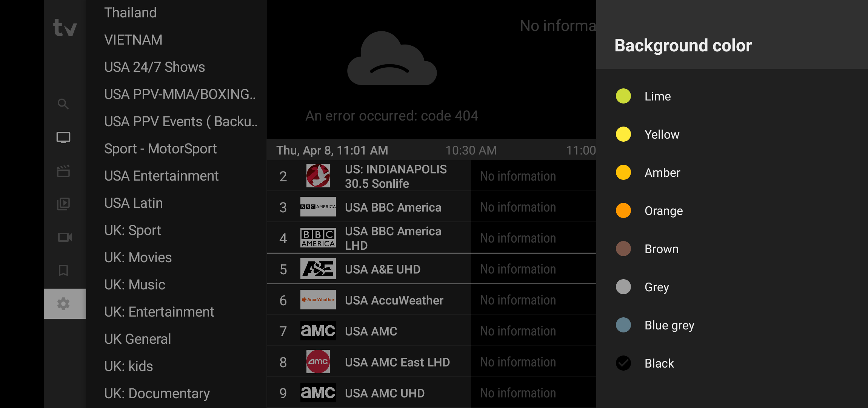868x408 pixels.
Task: Select the Blue grey background option label
Action: [x=669, y=325]
